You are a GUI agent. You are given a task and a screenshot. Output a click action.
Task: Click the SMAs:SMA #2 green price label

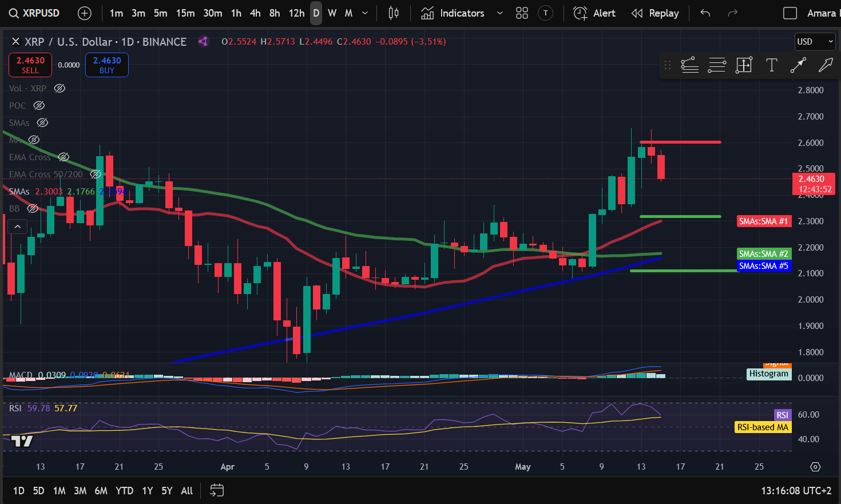point(764,254)
